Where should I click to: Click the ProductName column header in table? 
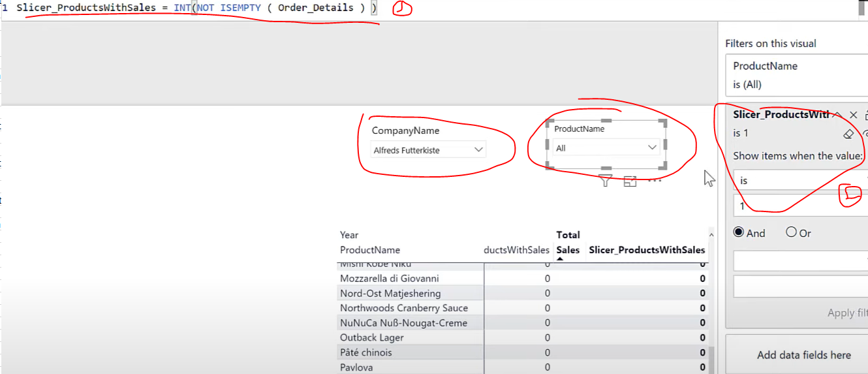point(370,250)
